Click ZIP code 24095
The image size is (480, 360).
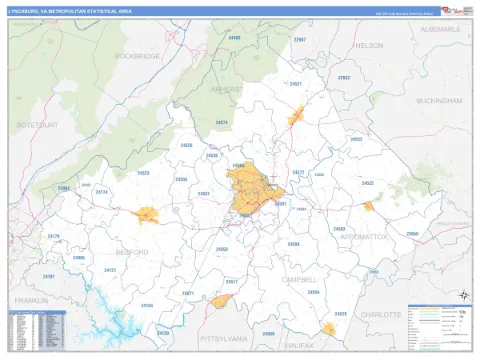(79, 258)
